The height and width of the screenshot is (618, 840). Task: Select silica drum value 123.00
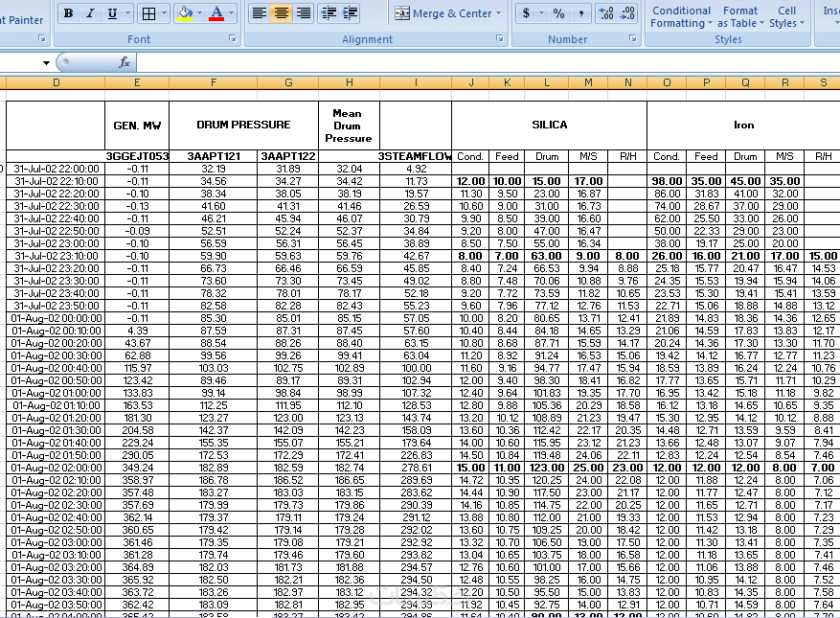point(546,468)
